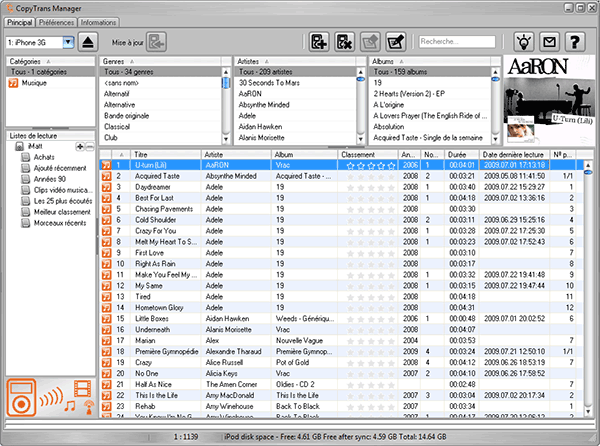Select Ajouté récemment playlist
The width and height of the screenshot is (600, 446).
click(x=60, y=168)
